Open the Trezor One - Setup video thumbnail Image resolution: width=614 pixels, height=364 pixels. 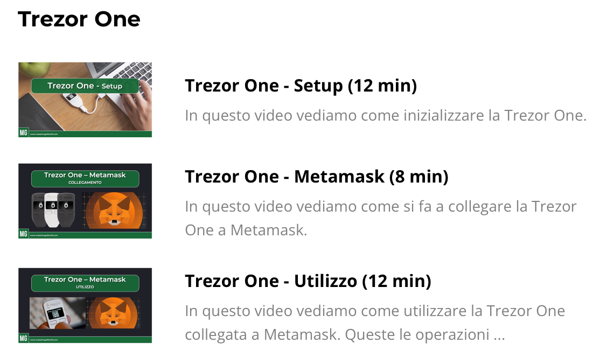[85, 100]
